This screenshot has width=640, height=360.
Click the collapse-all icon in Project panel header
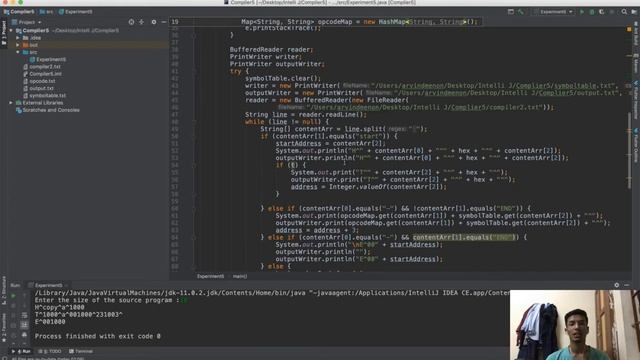[x=142, y=22]
